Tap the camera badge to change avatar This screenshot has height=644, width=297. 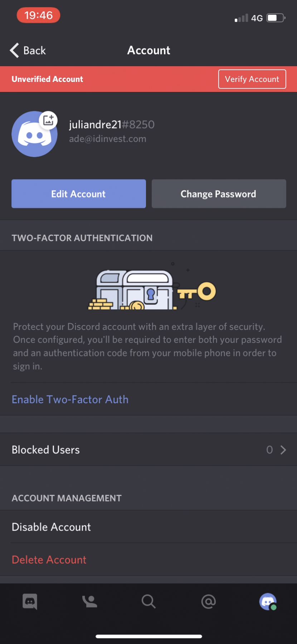pos(48,121)
